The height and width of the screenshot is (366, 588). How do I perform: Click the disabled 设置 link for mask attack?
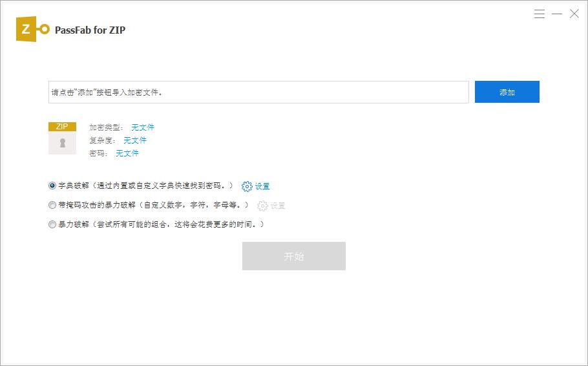tap(278, 206)
